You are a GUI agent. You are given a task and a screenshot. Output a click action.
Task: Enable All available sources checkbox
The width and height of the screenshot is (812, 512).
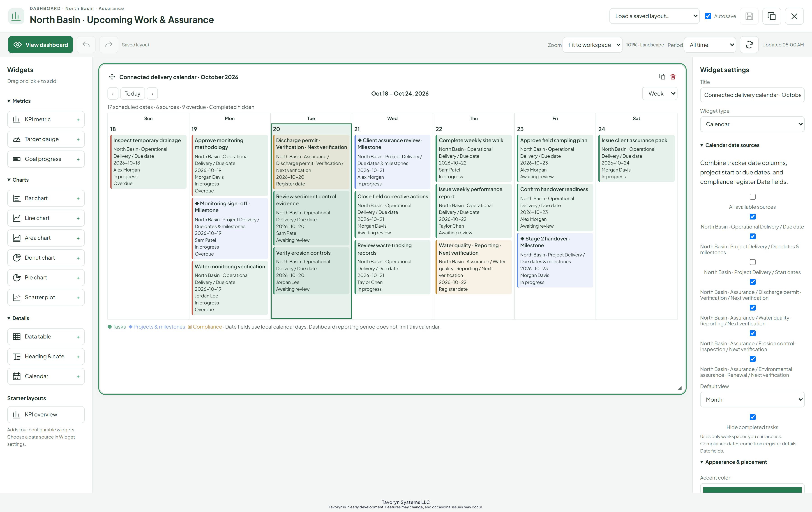tap(752, 197)
